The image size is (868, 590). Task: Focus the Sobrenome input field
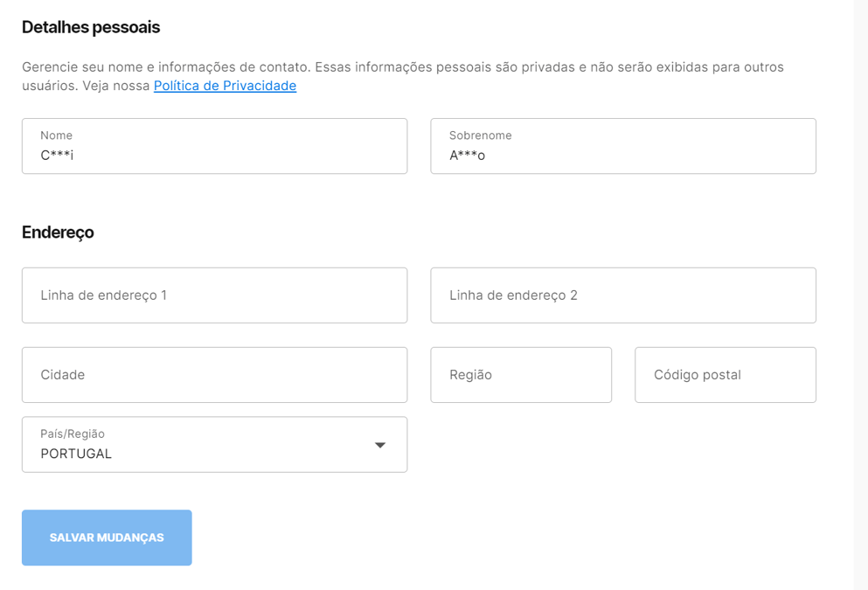[x=623, y=146]
